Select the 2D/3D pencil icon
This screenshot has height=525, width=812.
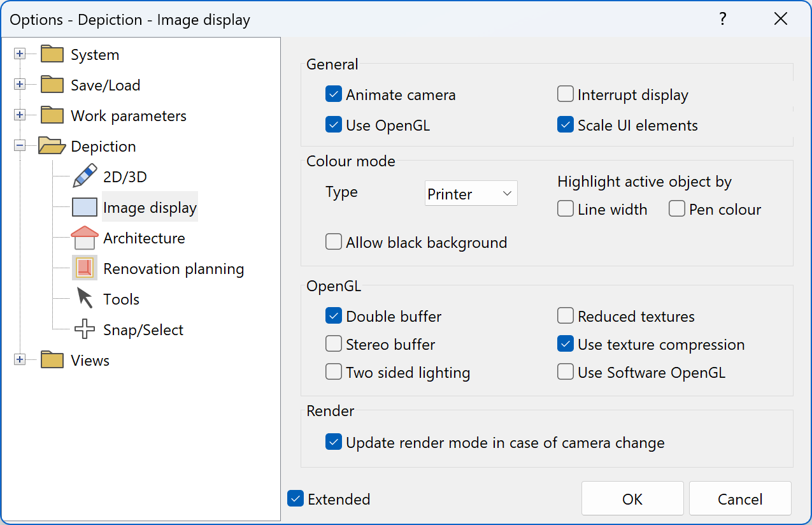tap(84, 175)
